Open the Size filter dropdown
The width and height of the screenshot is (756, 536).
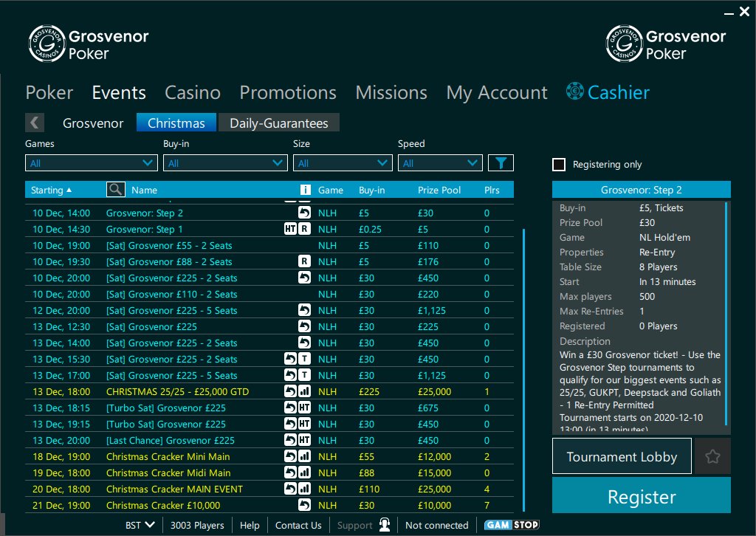343,163
